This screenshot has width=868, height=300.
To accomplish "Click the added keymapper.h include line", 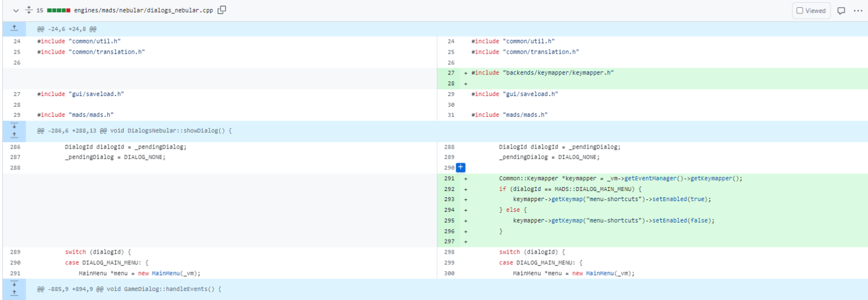I will point(542,73).
